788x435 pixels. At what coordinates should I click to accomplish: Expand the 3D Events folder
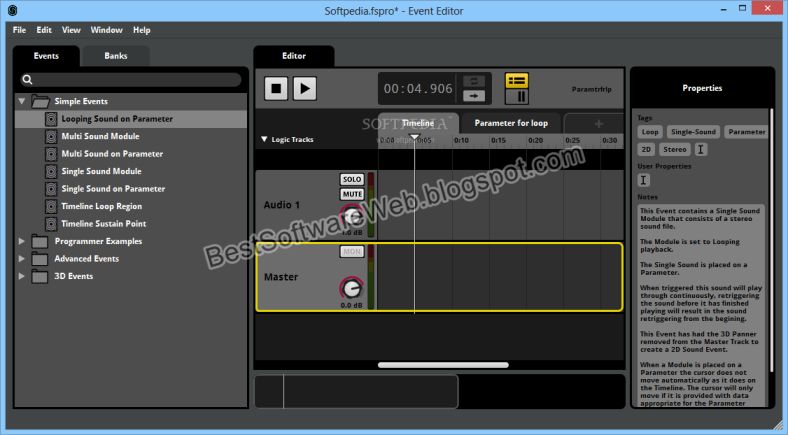point(22,276)
